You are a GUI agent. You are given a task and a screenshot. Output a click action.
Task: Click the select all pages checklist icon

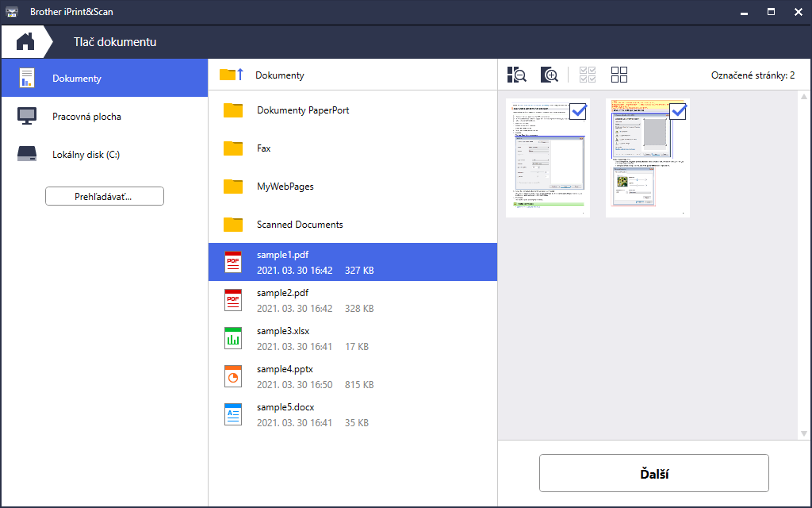point(588,75)
